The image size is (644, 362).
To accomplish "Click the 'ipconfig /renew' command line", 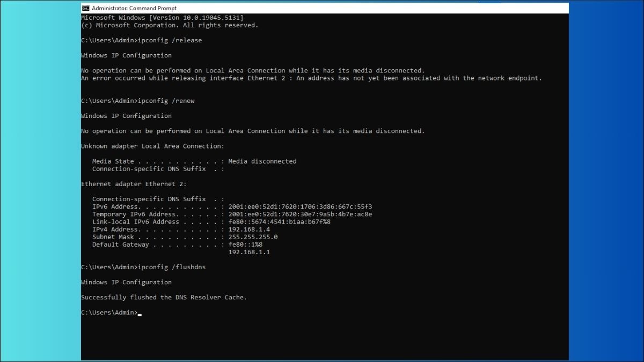I will [138, 101].
